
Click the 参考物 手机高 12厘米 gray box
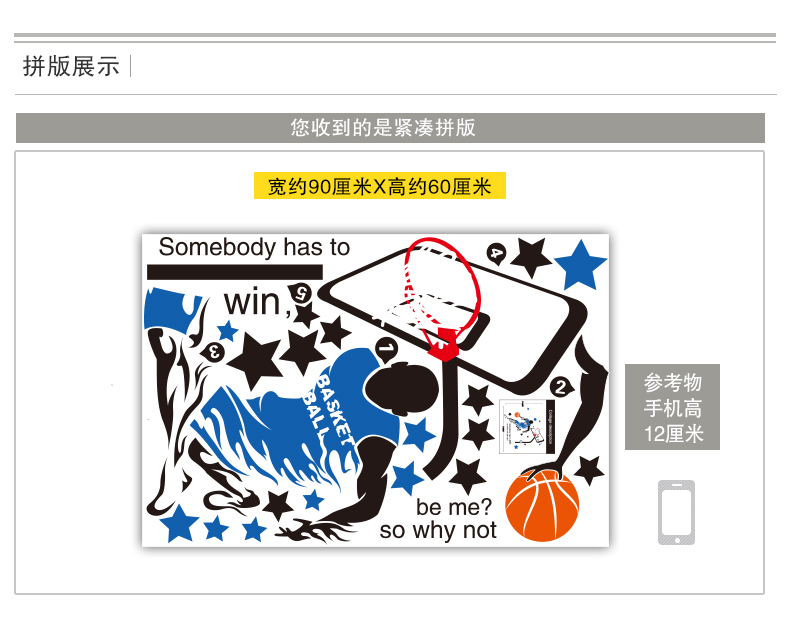[x=672, y=407]
